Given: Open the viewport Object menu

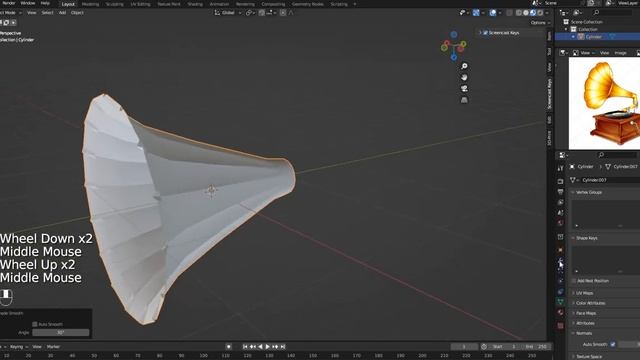Looking at the screenshot, I should 77,13.
